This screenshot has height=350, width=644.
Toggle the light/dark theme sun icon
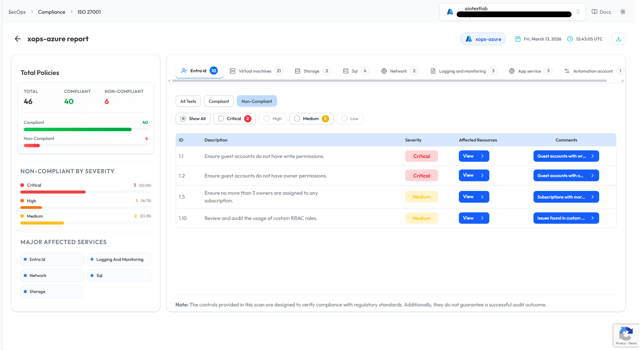coord(623,12)
